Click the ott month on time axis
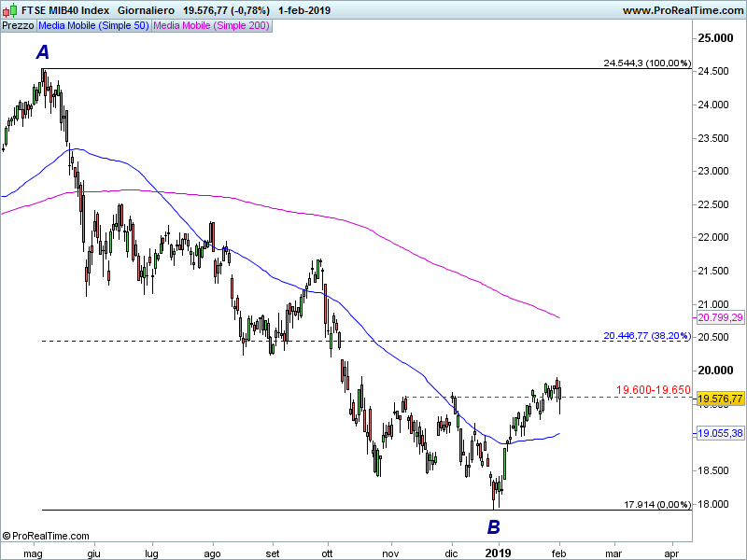The height and width of the screenshot is (560, 747). 327,553
